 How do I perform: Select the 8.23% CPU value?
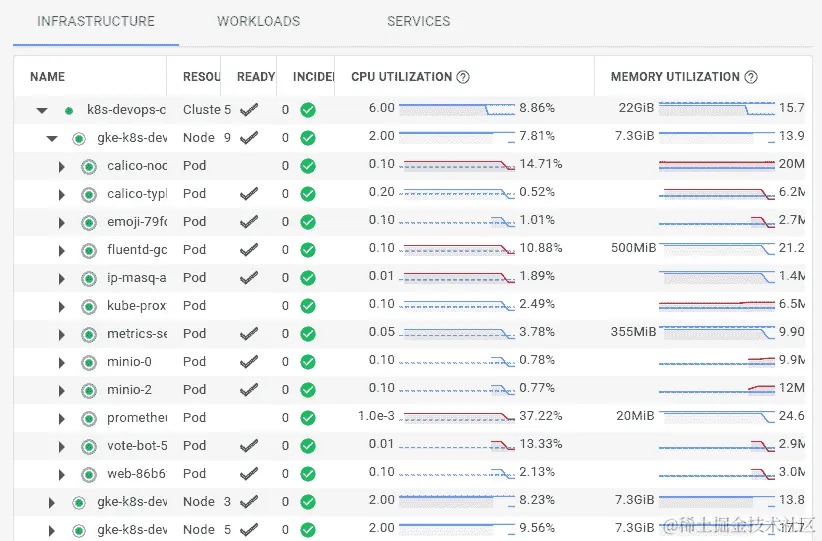click(537, 500)
